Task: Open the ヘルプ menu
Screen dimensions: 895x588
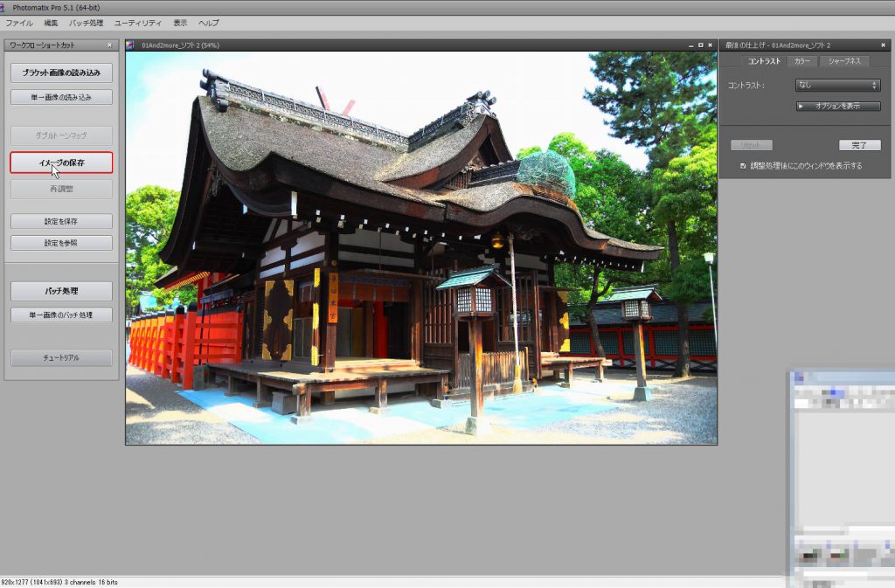Action: tap(209, 23)
